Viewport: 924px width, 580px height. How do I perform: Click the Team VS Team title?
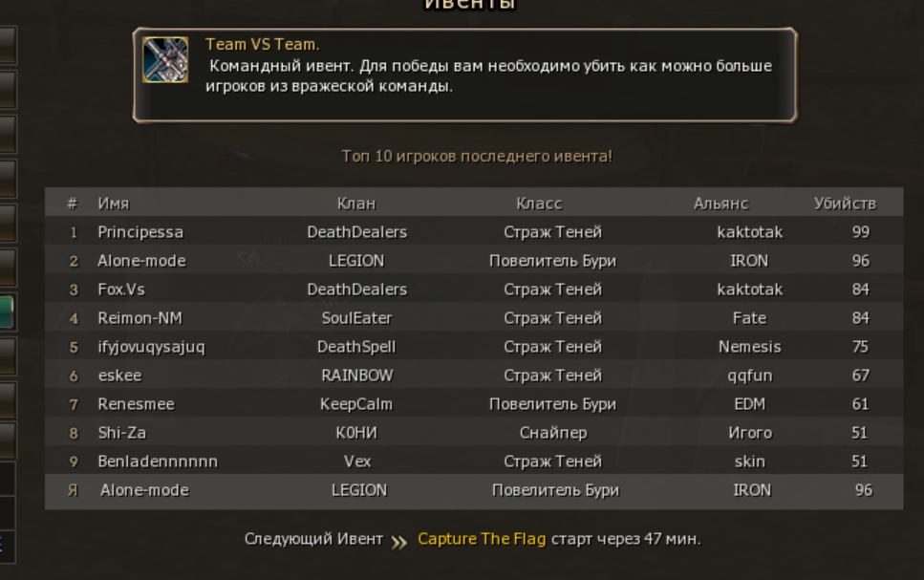262,44
